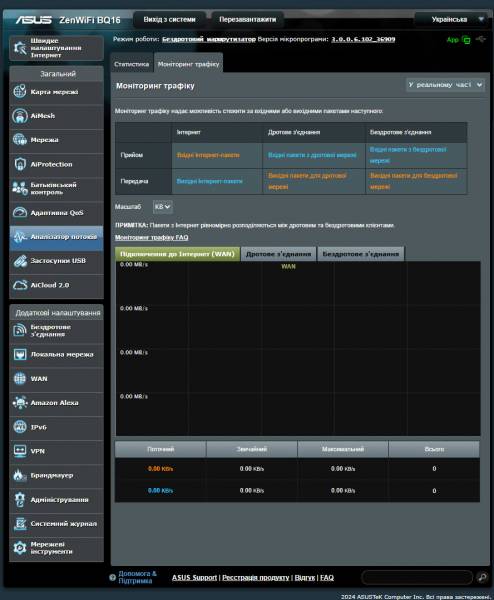Click the help question mark icon

112,577
